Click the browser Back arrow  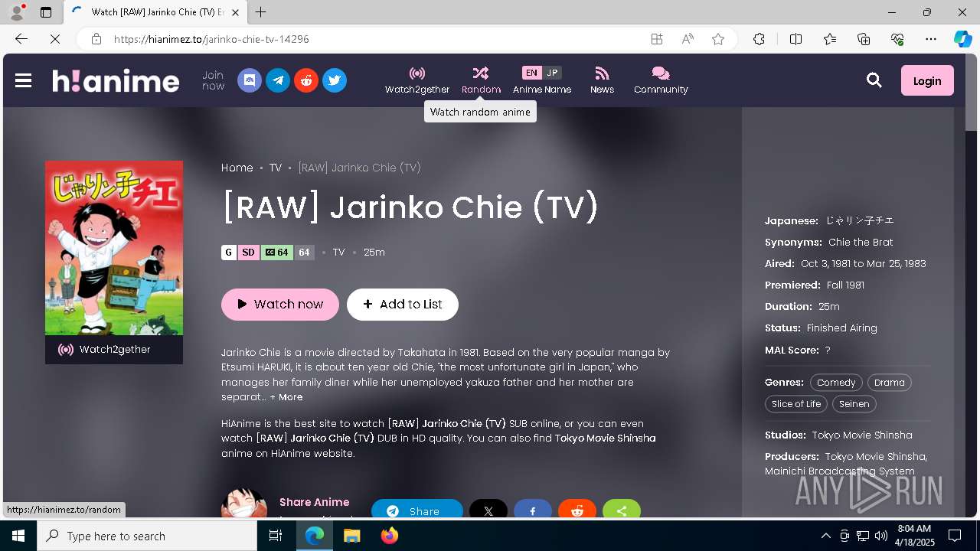tap(21, 39)
